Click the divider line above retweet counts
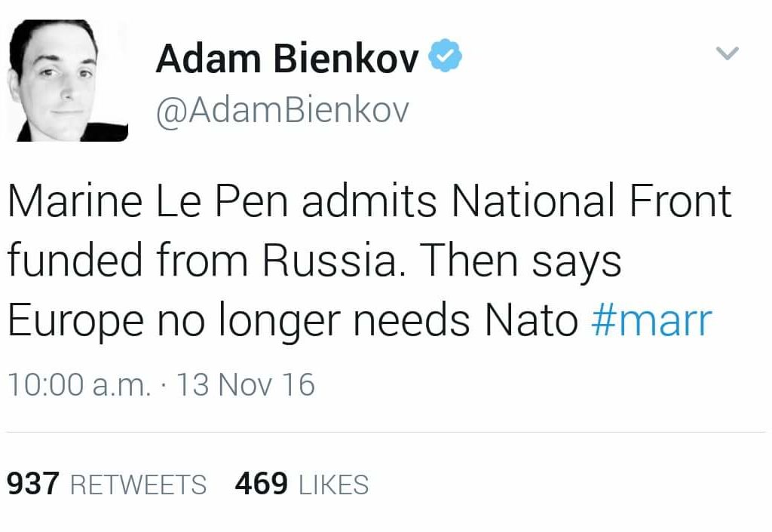Image resolution: width=772 pixels, height=532 pixels. (386, 433)
